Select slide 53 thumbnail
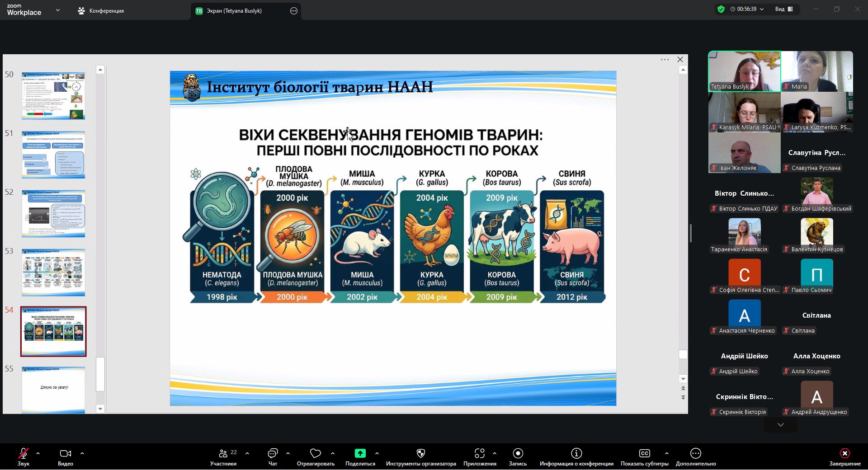 tap(53, 272)
